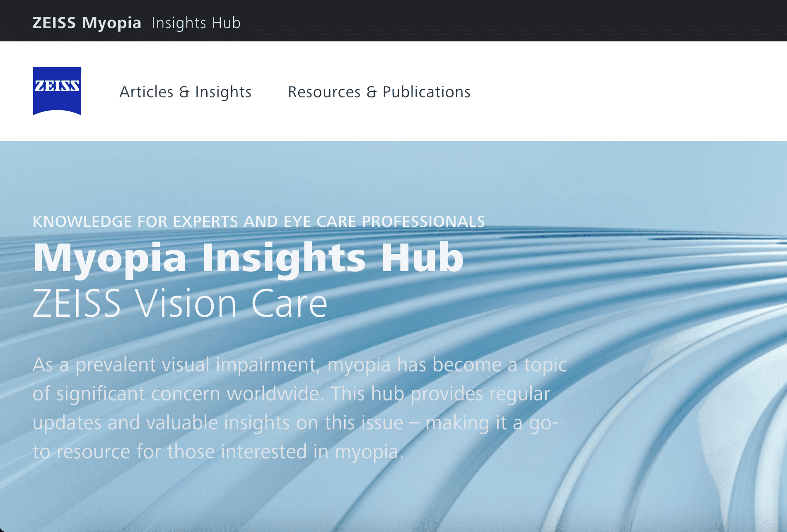The image size is (787, 532).
Task: Click the word "Care" in the subheading
Action: pyautogui.click(x=290, y=303)
